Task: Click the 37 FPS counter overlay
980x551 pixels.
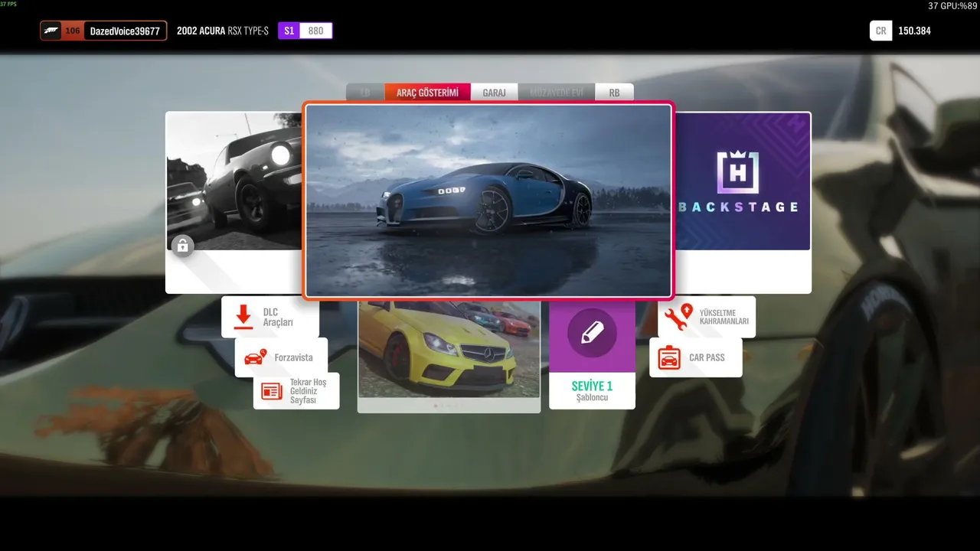Action: click(x=8, y=4)
